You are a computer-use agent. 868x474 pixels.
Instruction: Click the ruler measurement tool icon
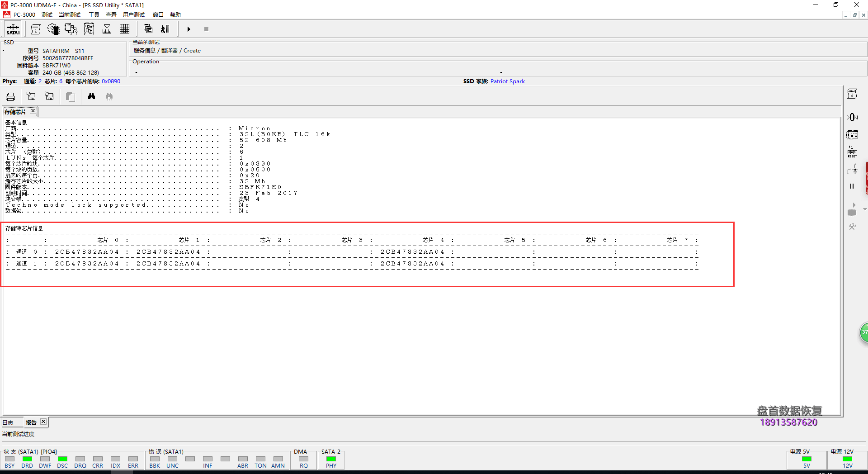tap(107, 29)
